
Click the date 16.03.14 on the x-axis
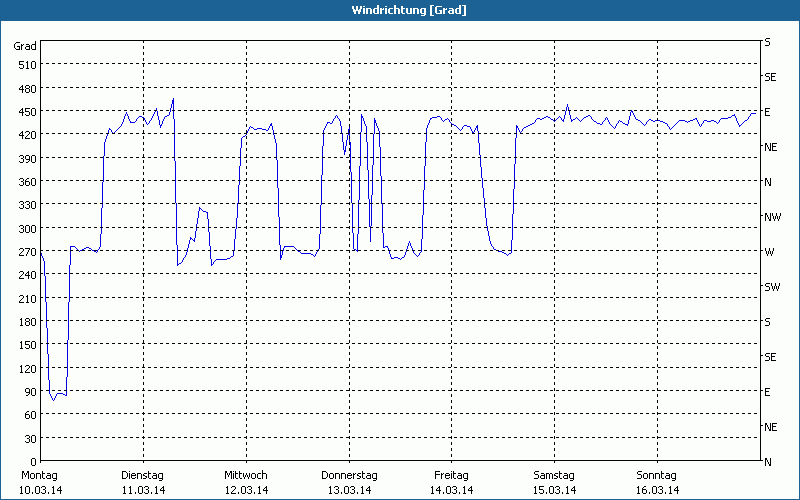click(657, 490)
